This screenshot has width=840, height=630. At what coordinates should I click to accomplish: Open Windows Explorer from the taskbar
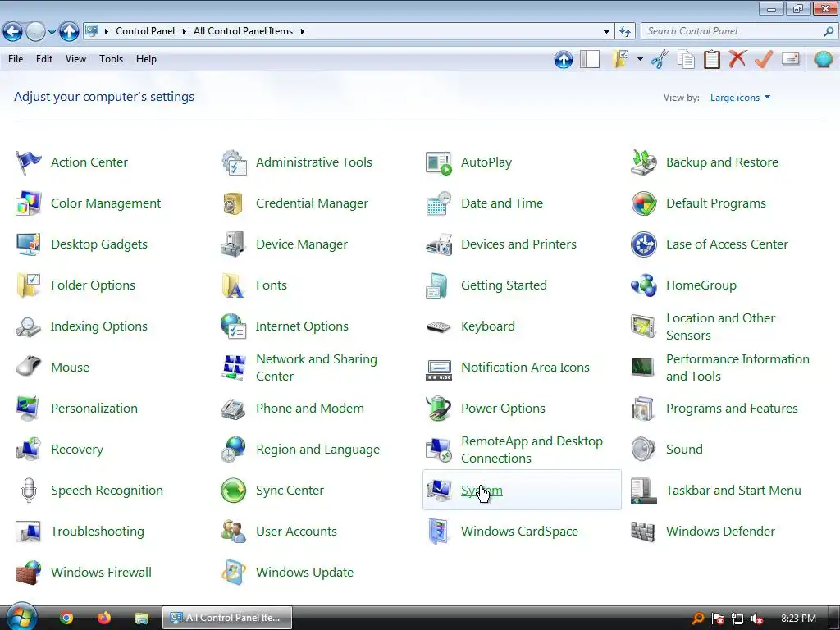point(141,618)
